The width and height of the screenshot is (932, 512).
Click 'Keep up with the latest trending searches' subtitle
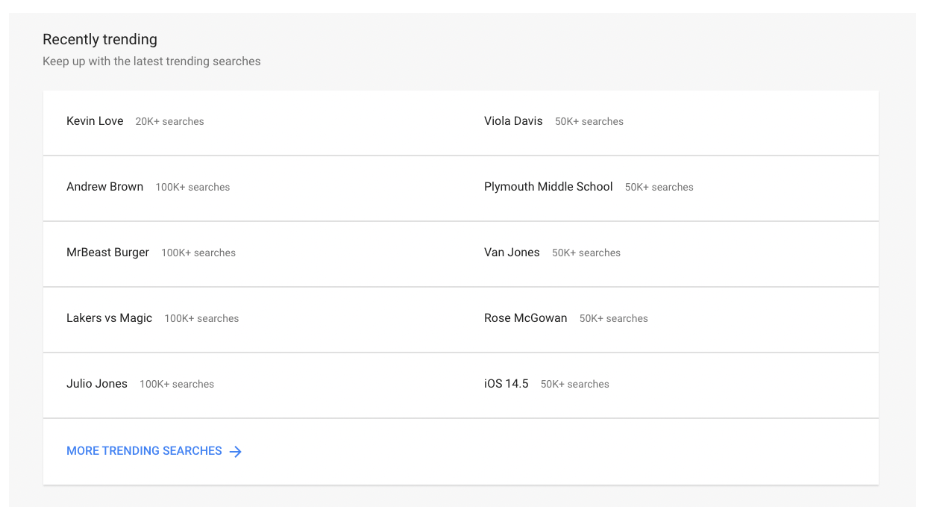(x=151, y=62)
